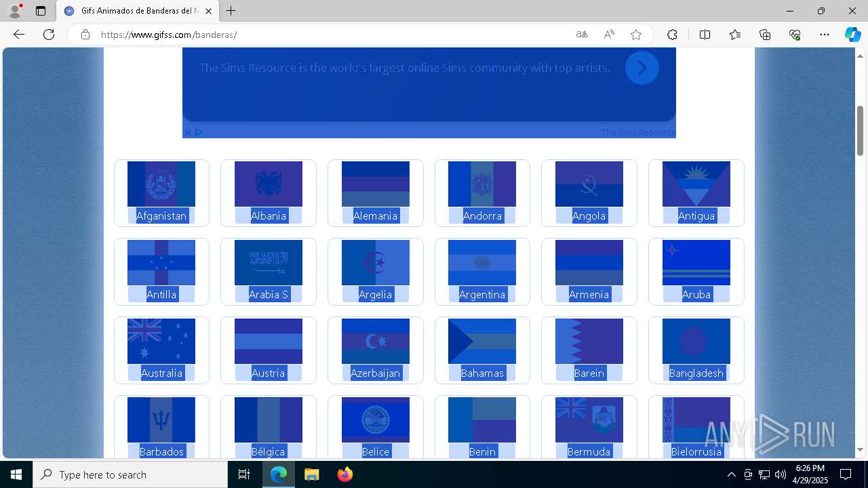Open the browser profile icon
Screen dimensions: 868x488
tap(15, 11)
